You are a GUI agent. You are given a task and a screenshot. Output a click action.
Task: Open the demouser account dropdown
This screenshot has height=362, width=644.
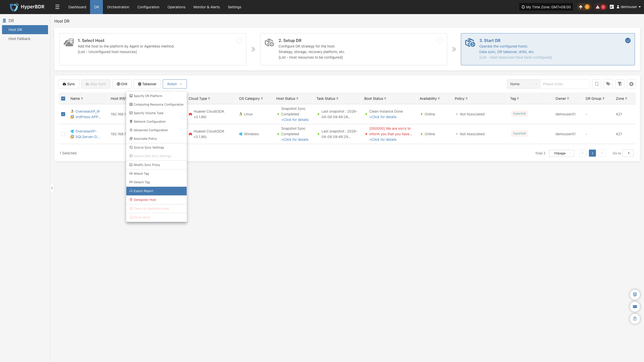click(628, 7)
